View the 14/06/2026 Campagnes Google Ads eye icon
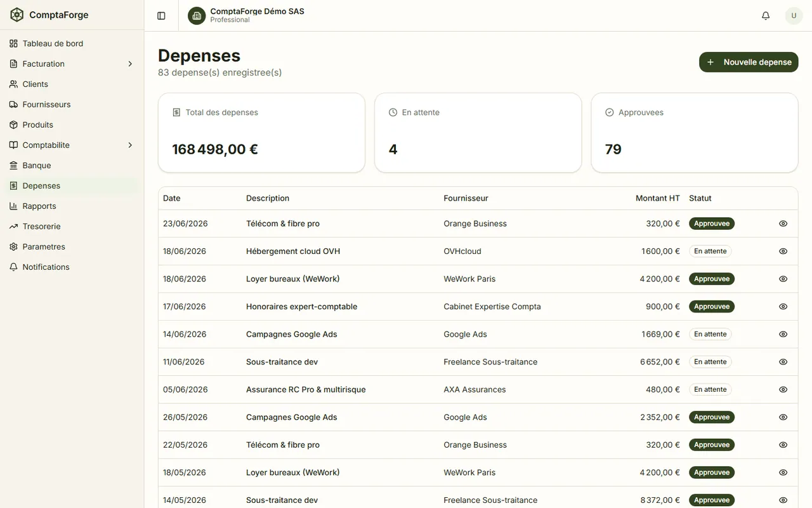 [783, 334]
